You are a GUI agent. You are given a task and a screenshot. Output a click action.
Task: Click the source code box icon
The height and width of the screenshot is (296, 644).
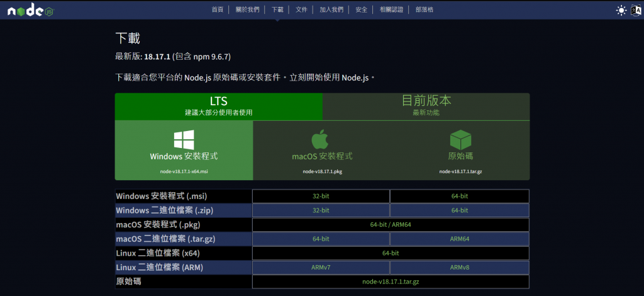460,140
